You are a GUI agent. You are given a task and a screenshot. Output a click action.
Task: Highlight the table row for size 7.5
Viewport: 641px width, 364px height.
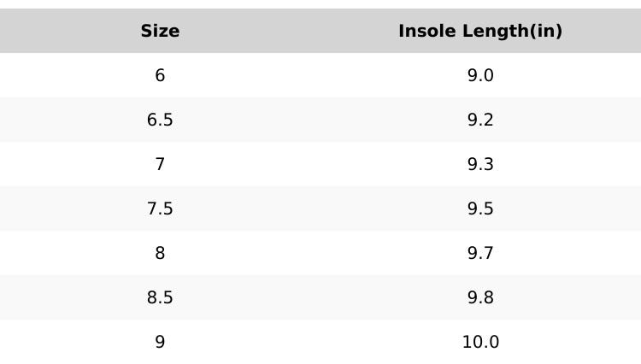320,209
